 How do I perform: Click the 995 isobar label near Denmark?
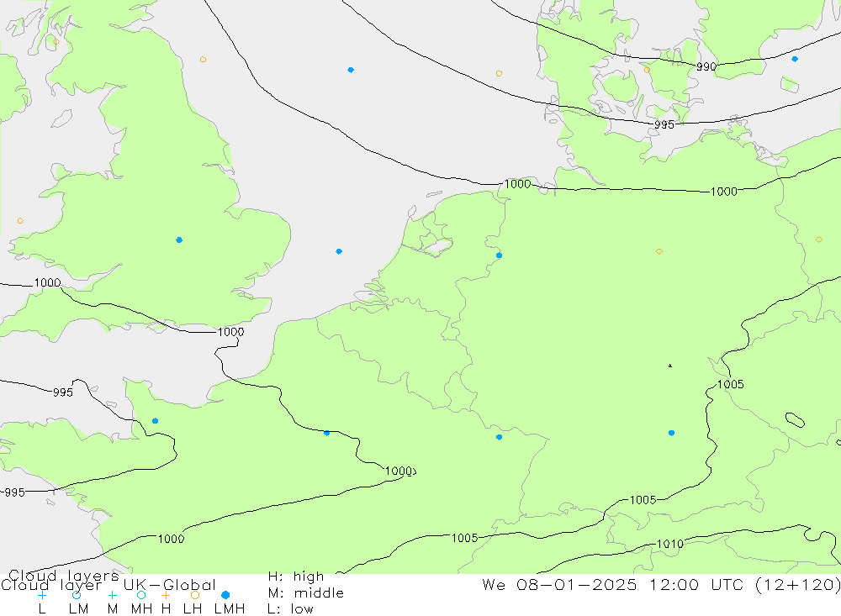pyautogui.click(x=664, y=125)
